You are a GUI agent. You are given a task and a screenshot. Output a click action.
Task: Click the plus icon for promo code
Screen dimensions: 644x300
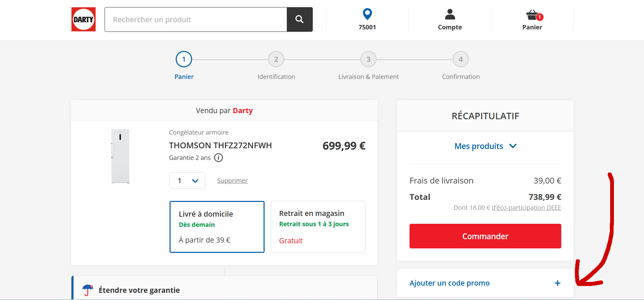pos(557,283)
